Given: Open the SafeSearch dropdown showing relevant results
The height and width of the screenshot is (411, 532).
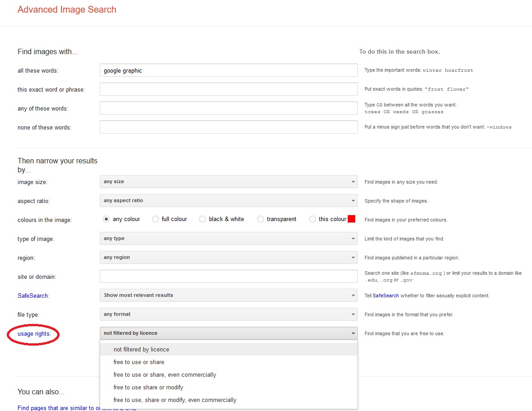Looking at the screenshot, I should (x=228, y=296).
